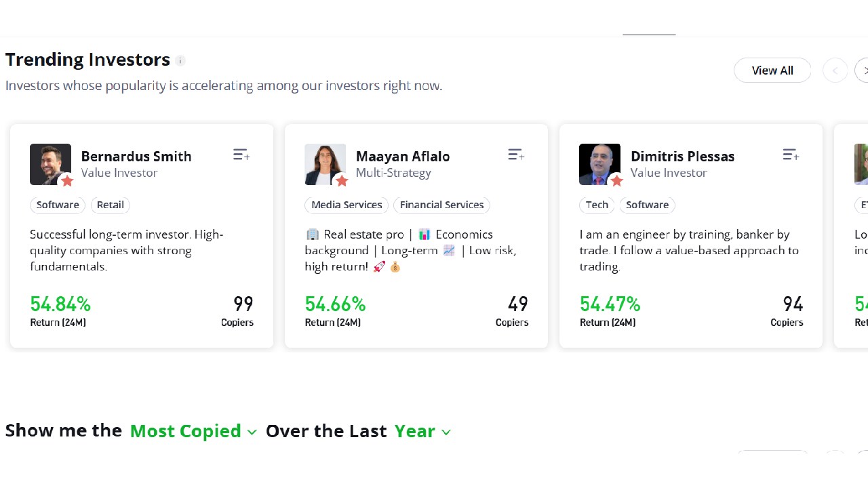Open Dimitris Plessas investor name link
Image resolution: width=868 pixels, height=488 pixels.
pos(682,156)
